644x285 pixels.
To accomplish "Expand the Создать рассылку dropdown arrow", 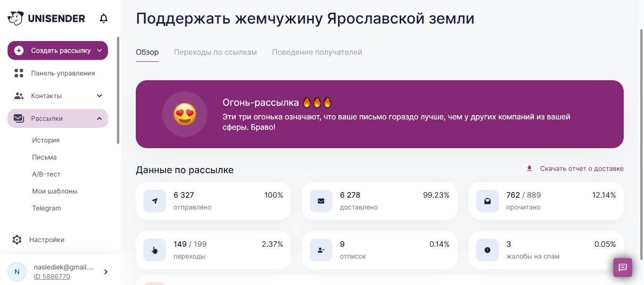I will coord(99,50).
